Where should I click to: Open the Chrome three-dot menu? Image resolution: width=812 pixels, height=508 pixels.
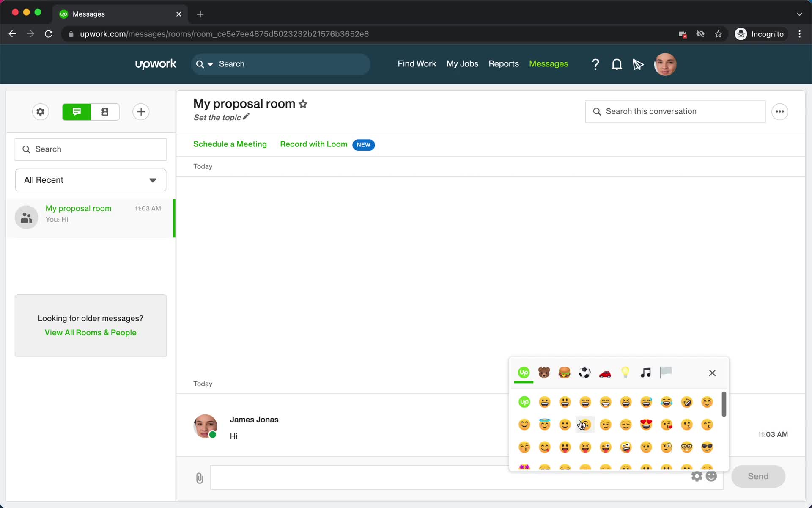[799, 34]
